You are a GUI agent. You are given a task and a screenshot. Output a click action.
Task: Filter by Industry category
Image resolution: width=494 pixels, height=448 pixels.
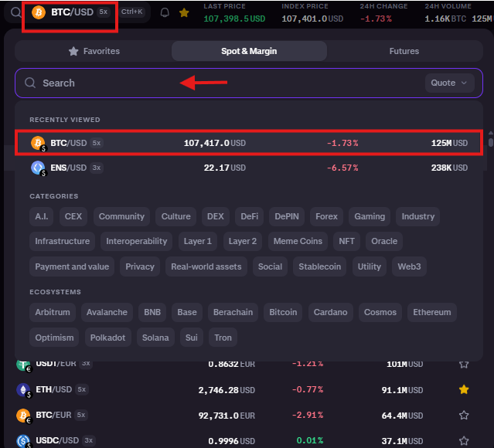(x=418, y=216)
